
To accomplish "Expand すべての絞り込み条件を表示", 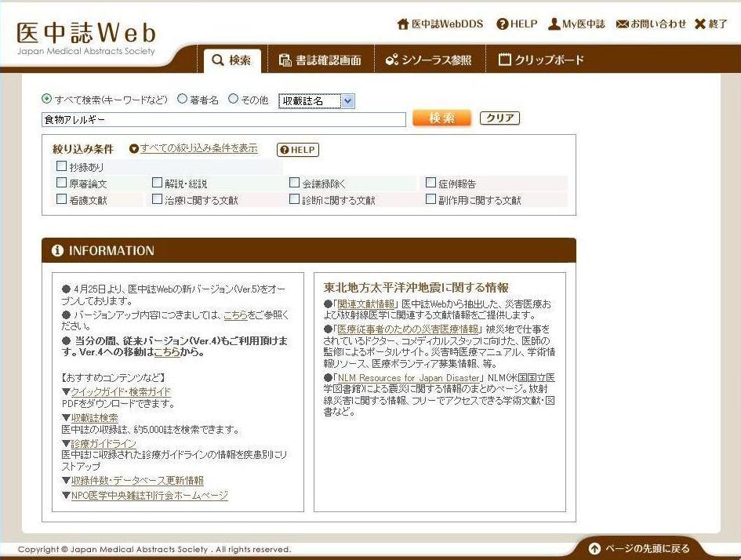I will (198, 148).
